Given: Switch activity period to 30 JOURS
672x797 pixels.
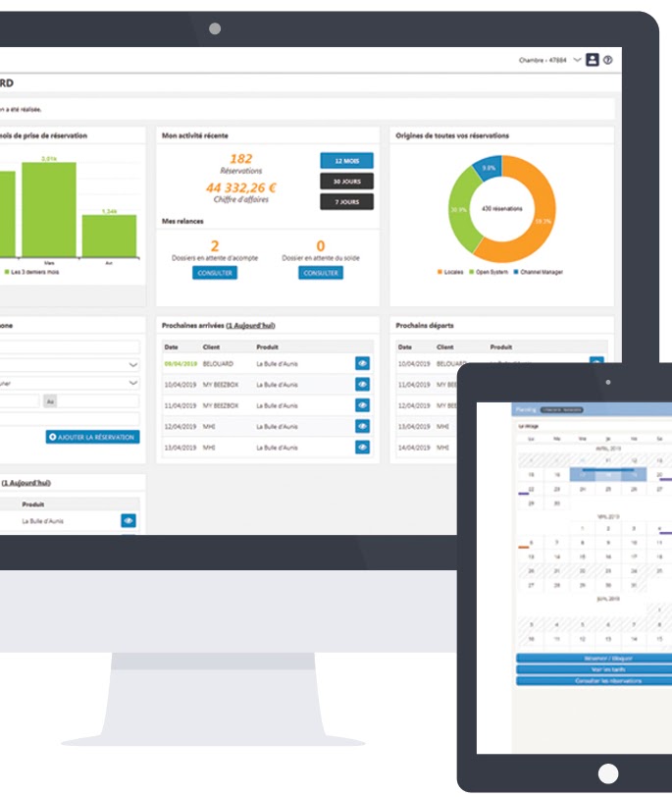Looking at the screenshot, I should click(x=346, y=181).
